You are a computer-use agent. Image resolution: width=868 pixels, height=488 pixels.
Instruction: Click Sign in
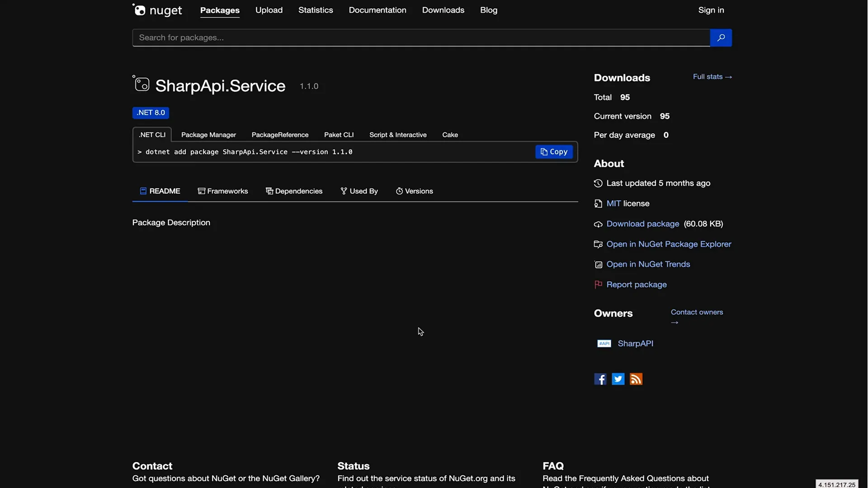click(x=711, y=10)
